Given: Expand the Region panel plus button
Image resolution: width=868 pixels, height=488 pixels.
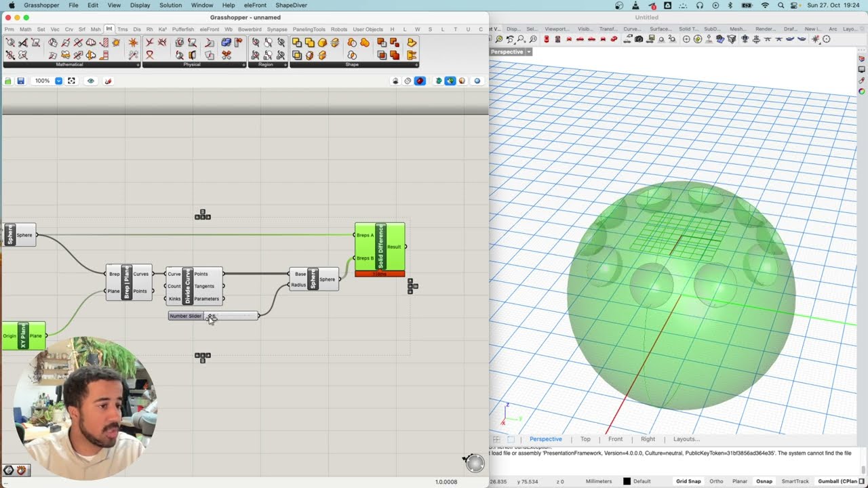Looking at the screenshot, I should 285,64.
